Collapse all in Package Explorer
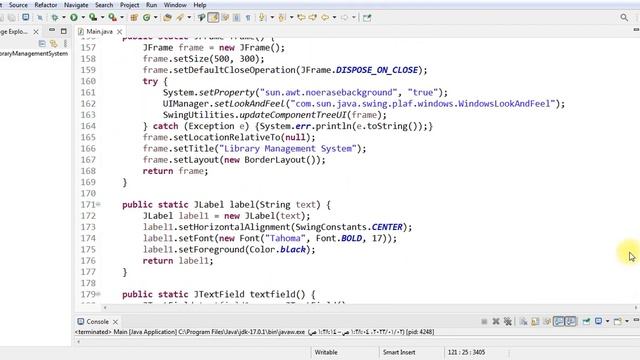The width and height of the screenshot is (640, 360). [x=42, y=43]
